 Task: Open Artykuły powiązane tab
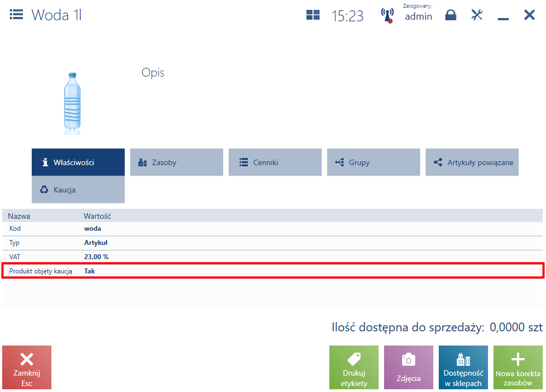(x=472, y=162)
